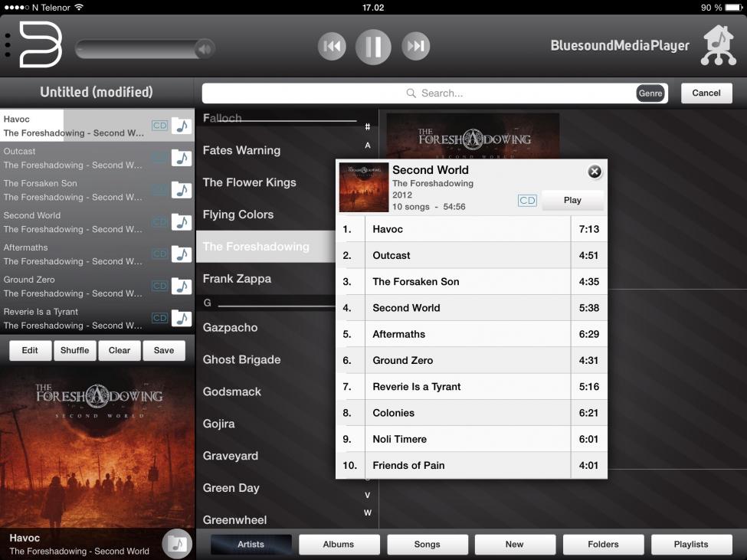
Task: Select artist Flying Colors
Action: pos(238,215)
